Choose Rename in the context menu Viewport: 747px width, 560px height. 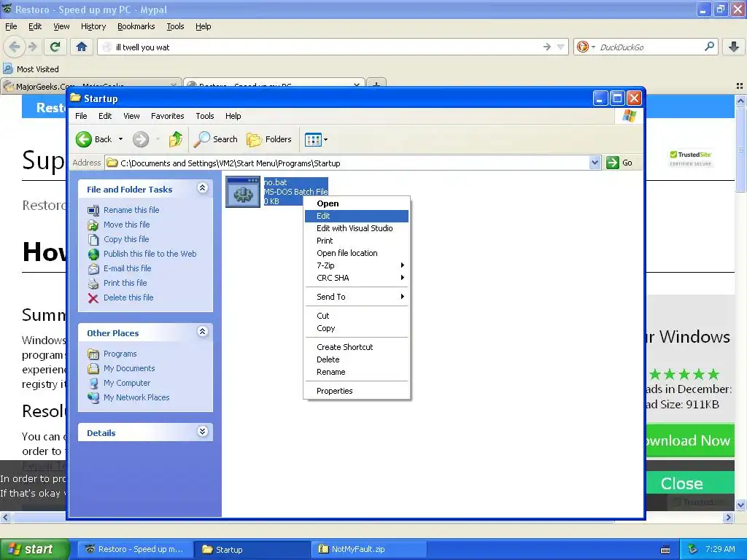pyautogui.click(x=356, y=372)
